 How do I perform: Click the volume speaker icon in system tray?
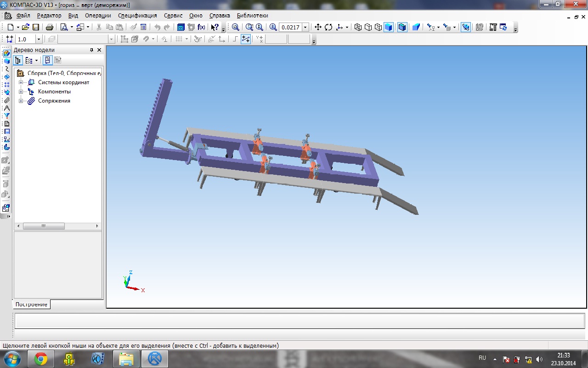click(x=539, y=359)
